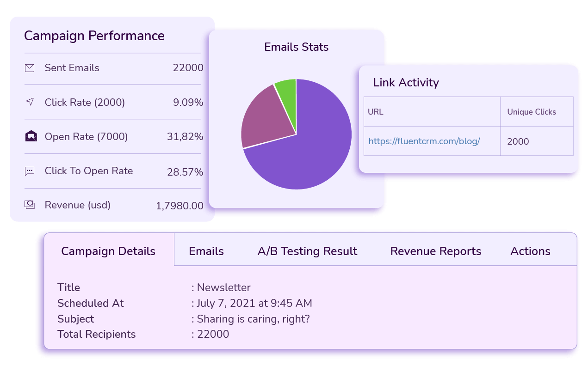Select the Click Rate paper plane icon
The width and height of the screenshot is (588, 366).
[30, 102]
